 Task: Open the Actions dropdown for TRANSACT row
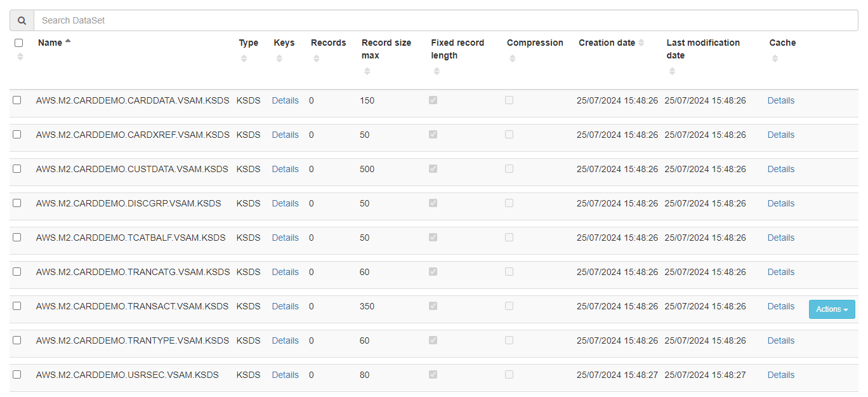[832, 309]
